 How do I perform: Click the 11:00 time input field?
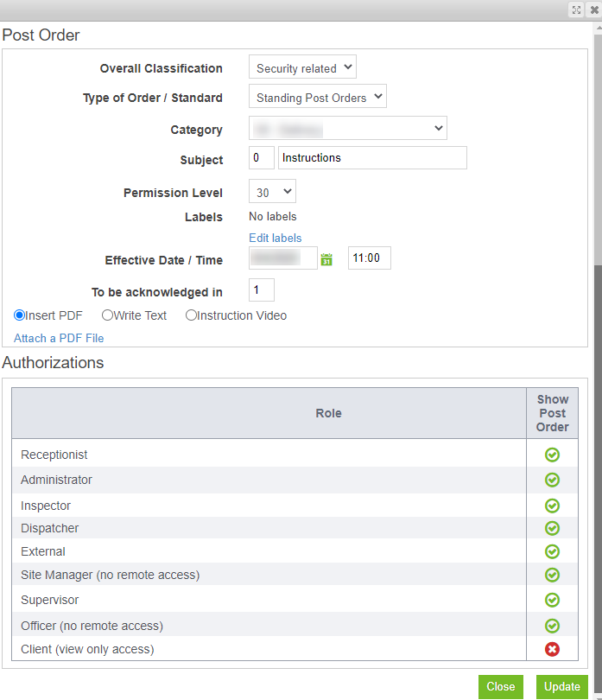click(x=369, y=258)
